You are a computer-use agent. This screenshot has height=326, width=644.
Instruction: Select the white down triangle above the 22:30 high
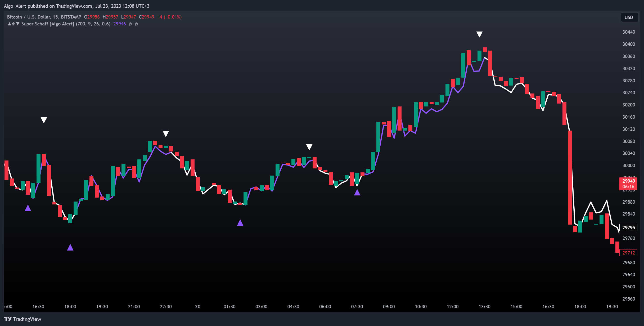point(166,134)
